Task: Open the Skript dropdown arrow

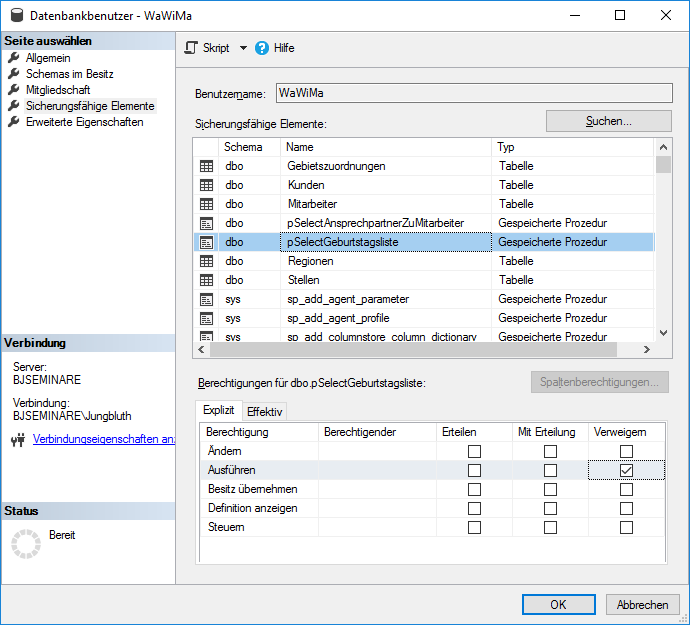Action: (243, 48)
